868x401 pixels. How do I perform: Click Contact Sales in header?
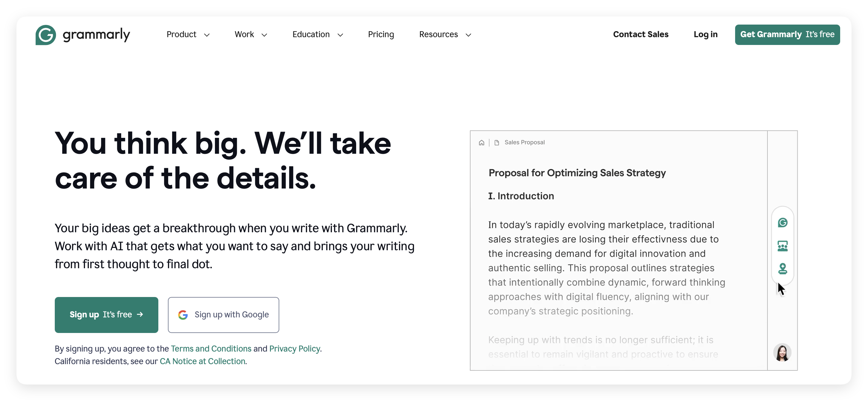click(x=641, y=34)
